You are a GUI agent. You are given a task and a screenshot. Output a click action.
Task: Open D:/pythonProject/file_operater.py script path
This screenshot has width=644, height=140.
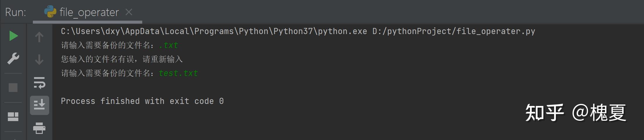pos(454,31)
